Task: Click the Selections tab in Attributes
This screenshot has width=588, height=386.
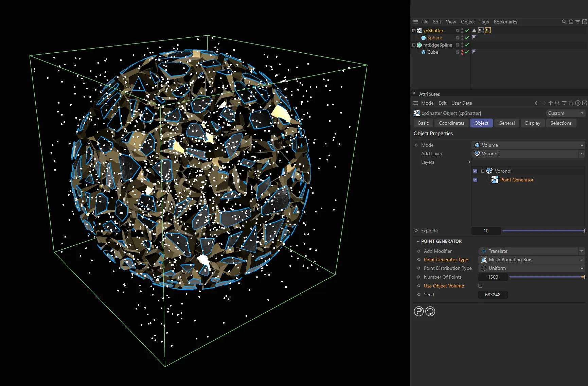Action: 561,123
